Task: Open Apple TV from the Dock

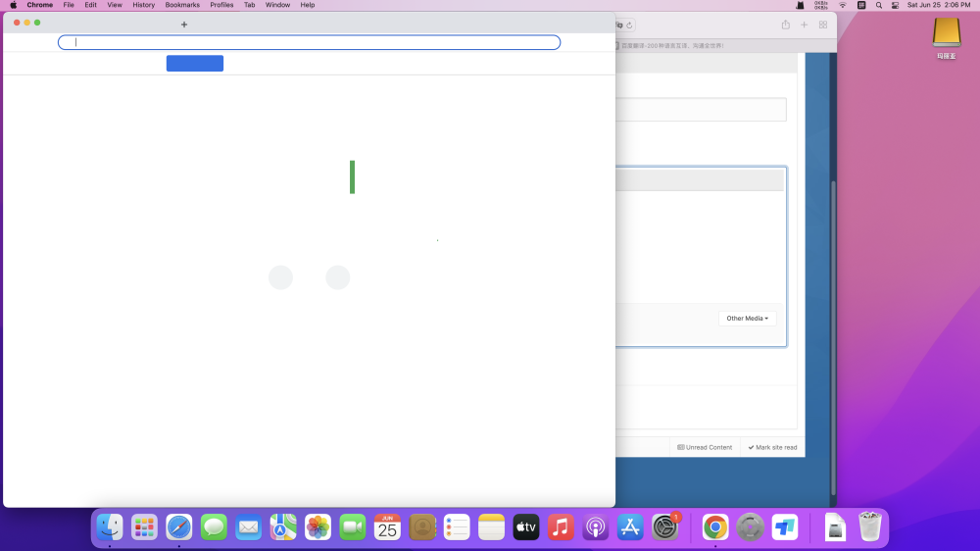Action: (525, 527)
